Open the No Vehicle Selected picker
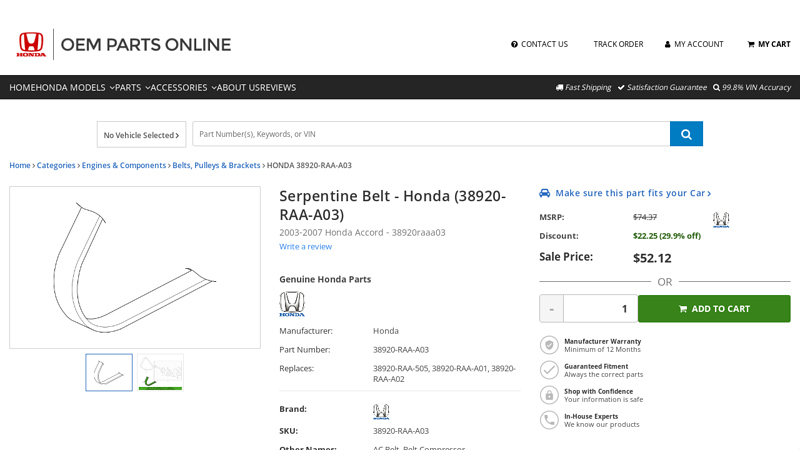 click(141, 135)
